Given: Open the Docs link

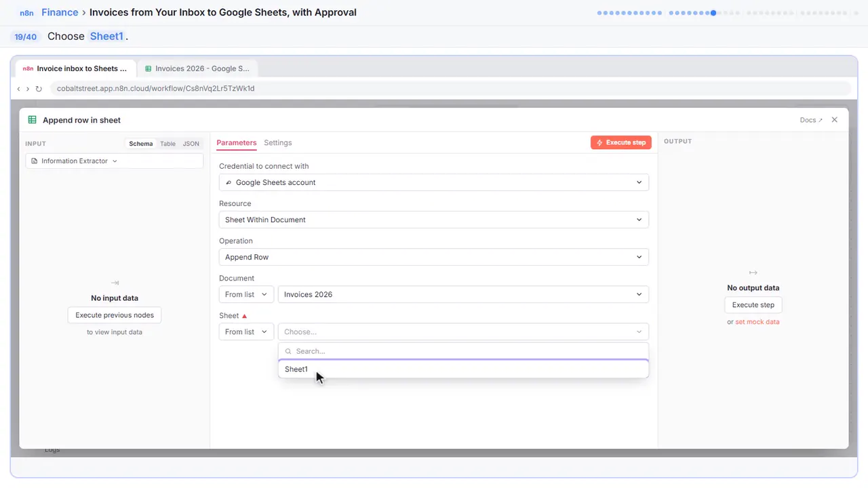Looking at the screenshot, I should point(811,120).
